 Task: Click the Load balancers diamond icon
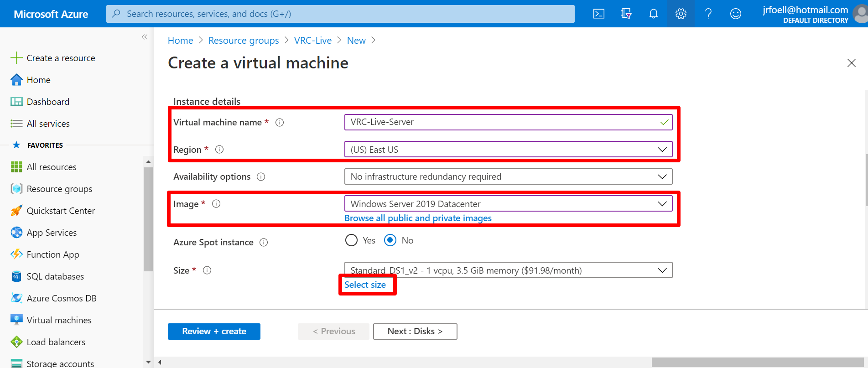[x=16, y=342]
